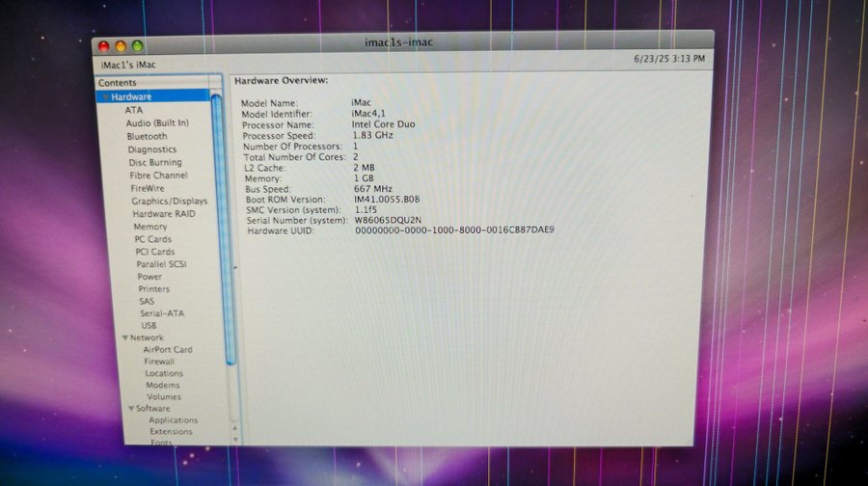This screenshot has height=486, width=868.
Task: Select Applications under Software
Action: click(x=173, y=420)
